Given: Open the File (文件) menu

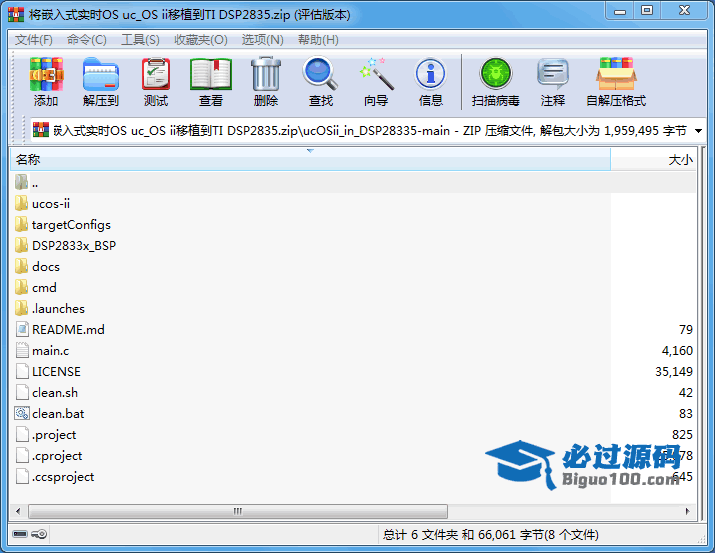Looking at the screenshot, I should 34,40.
